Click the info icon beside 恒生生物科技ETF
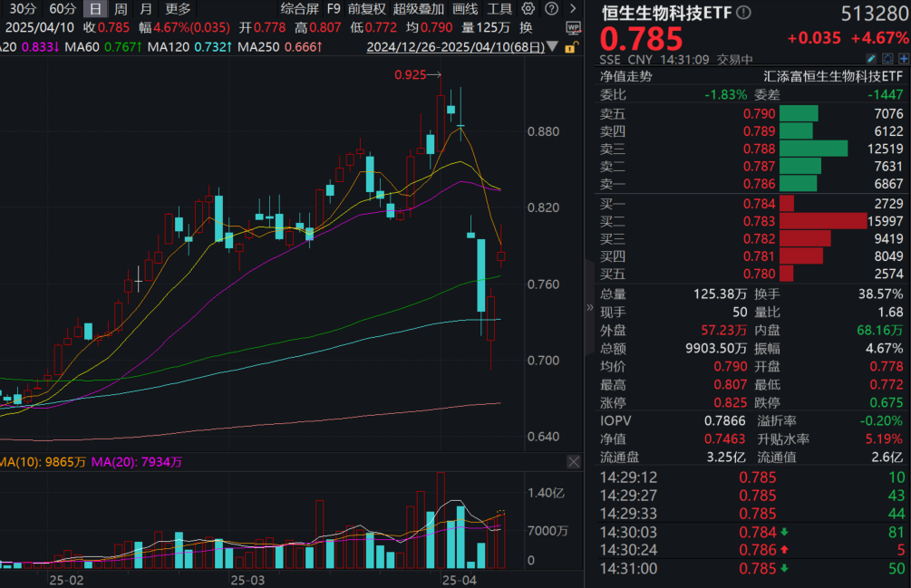The image size is (911, 588). 743,13
